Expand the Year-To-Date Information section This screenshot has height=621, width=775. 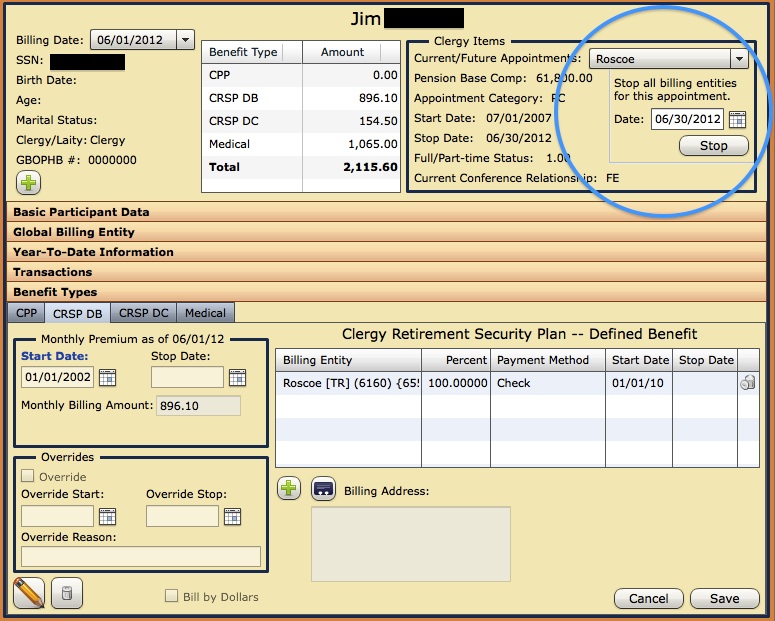coord(386,252)
